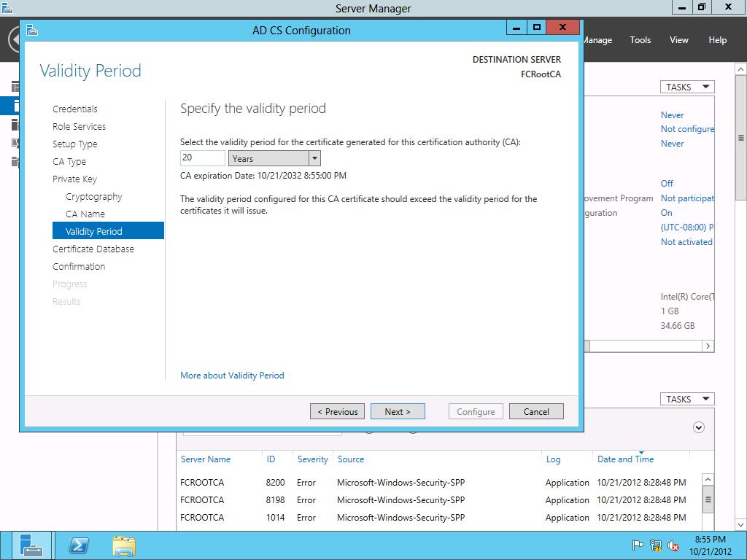
Task: Open the Tools menu in Server Manager
Action: pyautogui.click(x=640, y=40)
